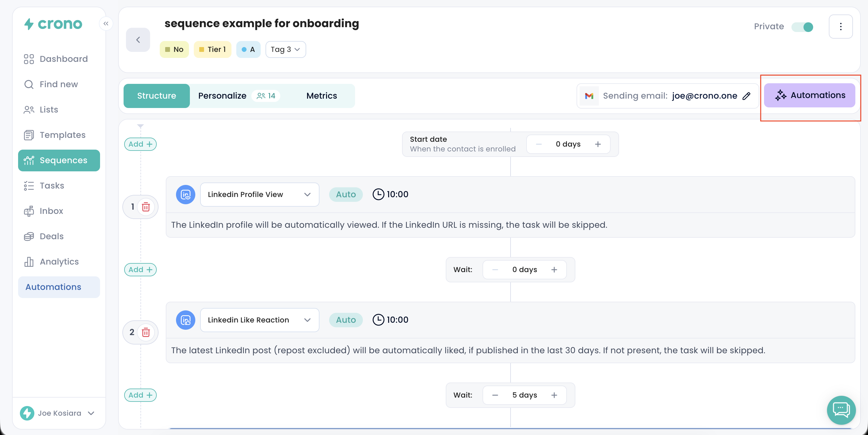Click the topmost Add + step button
Image resolution: width=868 pixels, height=435 pixels.
point(140,144)
